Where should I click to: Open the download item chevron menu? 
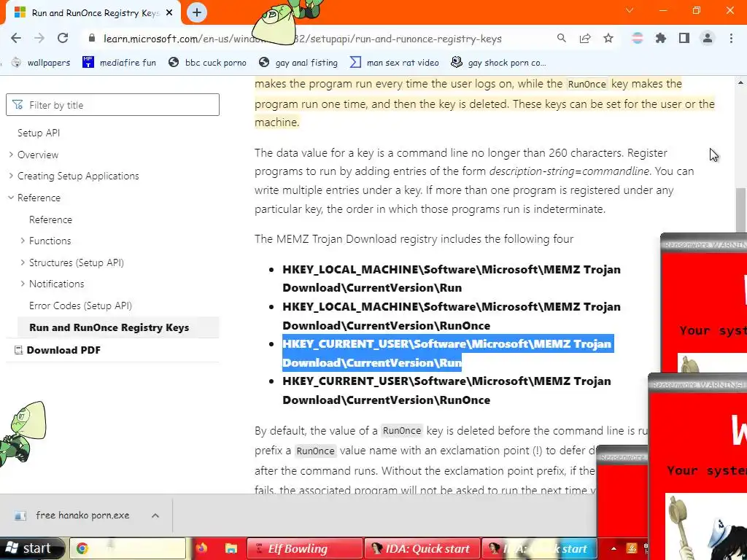155,516
